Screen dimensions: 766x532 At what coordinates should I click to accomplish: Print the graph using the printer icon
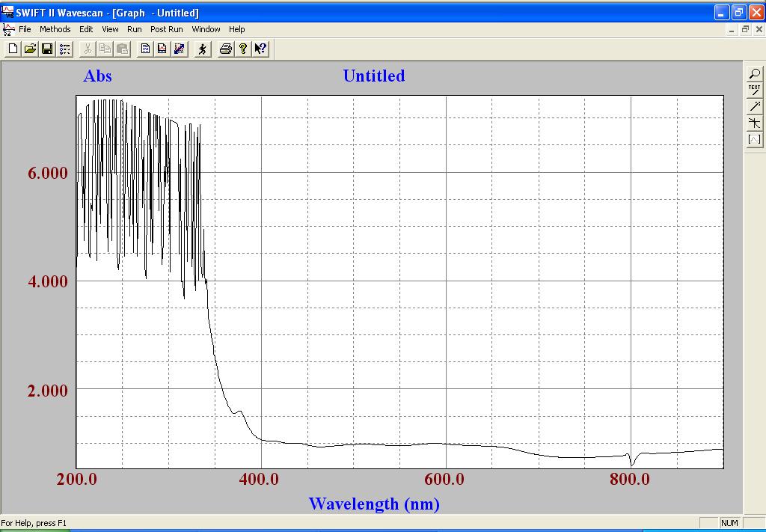point(226,49)
